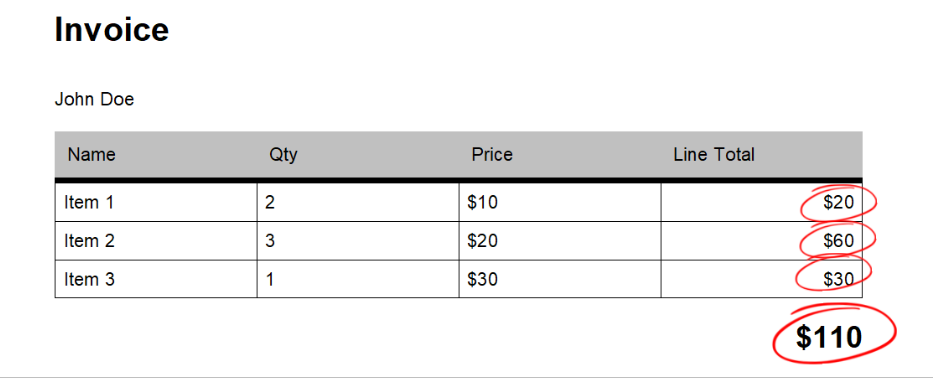Select the $30 price cell for Item 3
The height and width of the screenshot is (379, 933).
[x=559, y=279]
